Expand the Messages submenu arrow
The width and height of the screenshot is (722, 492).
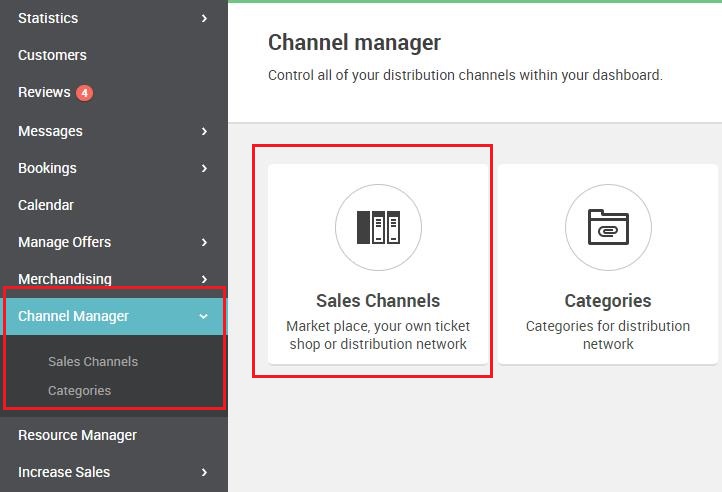pyautogui.click(x=204, y=131)
